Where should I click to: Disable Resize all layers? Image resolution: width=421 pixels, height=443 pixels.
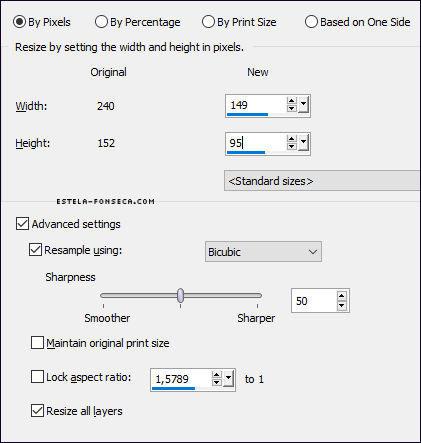coord(37,411)
